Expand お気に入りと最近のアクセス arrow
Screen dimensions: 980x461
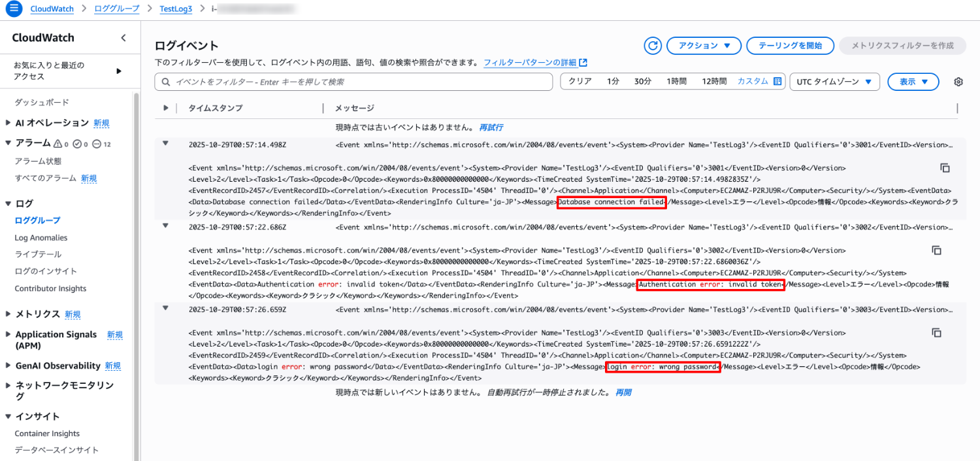coord(119,71)
